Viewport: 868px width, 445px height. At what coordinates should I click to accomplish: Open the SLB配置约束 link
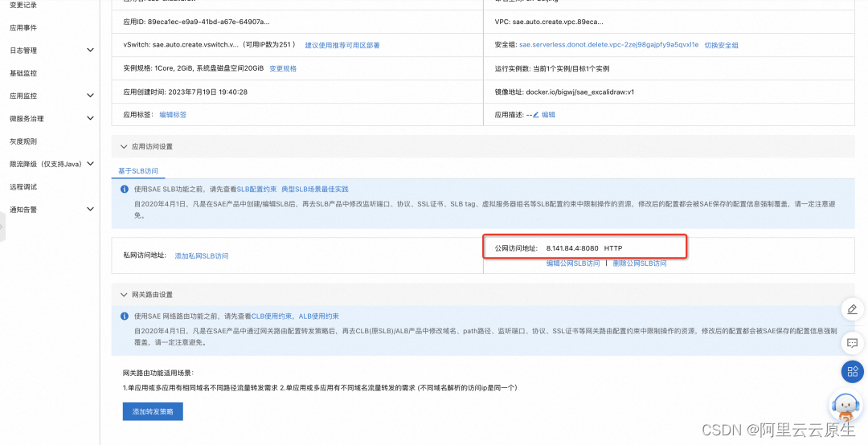click(x=256, y=190)
